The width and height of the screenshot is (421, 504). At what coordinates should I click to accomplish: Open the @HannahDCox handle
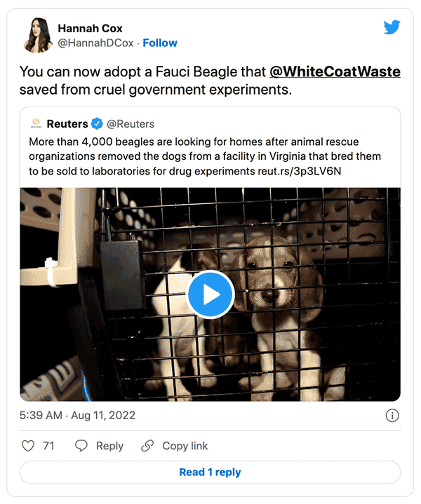pyautogui.click(x=97, y=43)
